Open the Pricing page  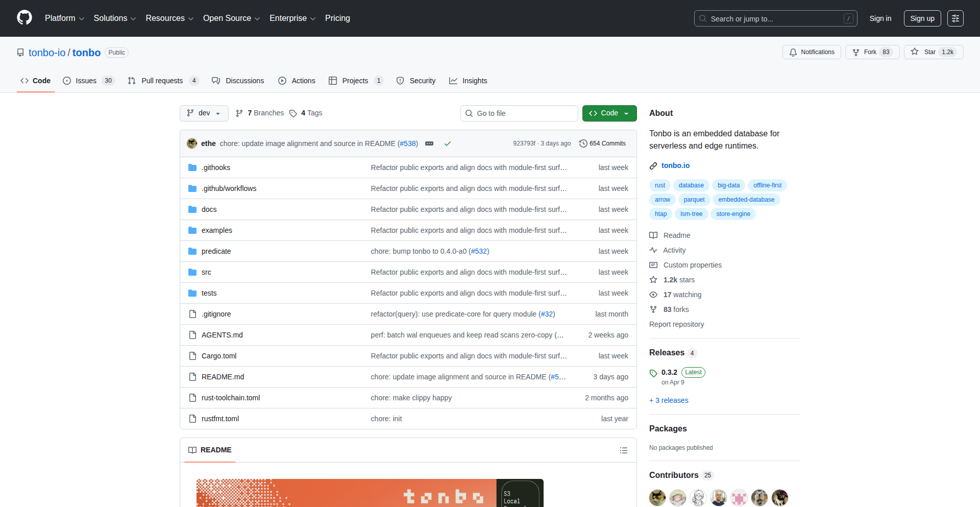pos(337,18)
